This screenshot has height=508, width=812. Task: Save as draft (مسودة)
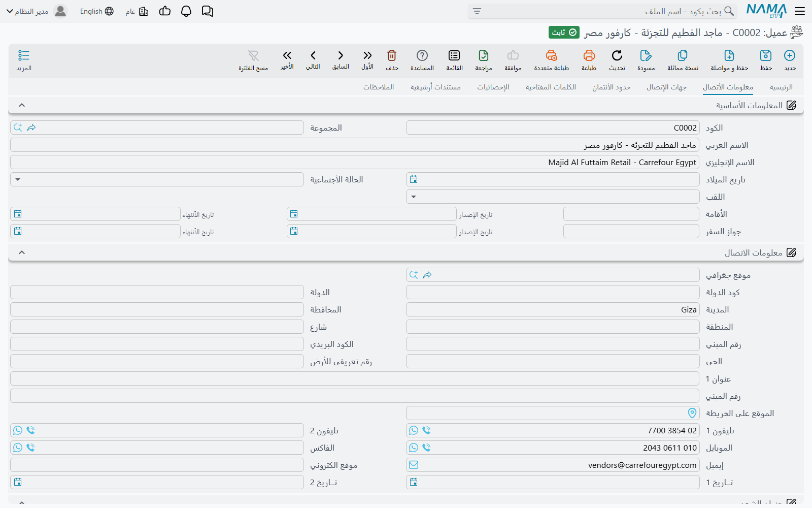coord(646,55)
